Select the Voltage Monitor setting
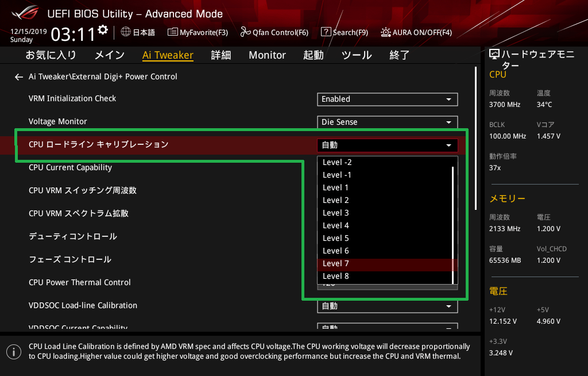Viewport: 588px width, 376px height. pos(58,121)
